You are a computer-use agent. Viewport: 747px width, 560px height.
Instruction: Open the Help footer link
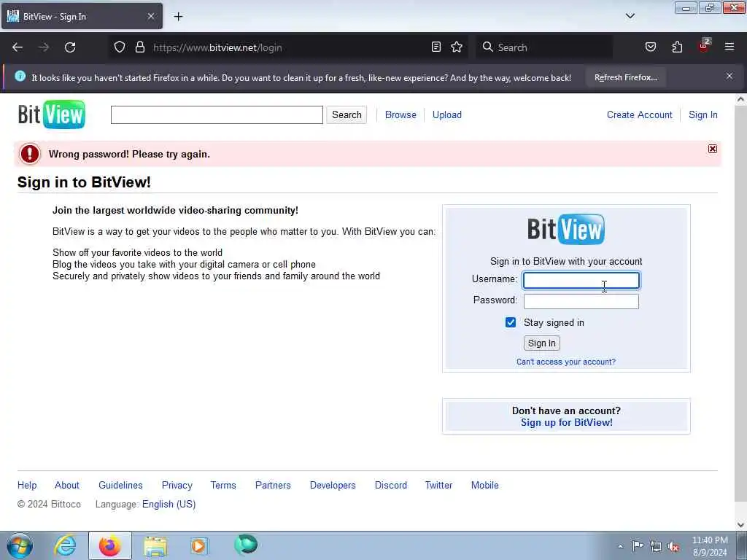tap(27, 485)
